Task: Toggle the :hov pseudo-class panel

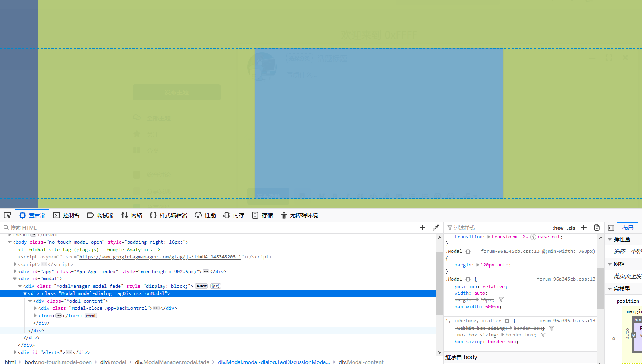Action: pos(558,228)
